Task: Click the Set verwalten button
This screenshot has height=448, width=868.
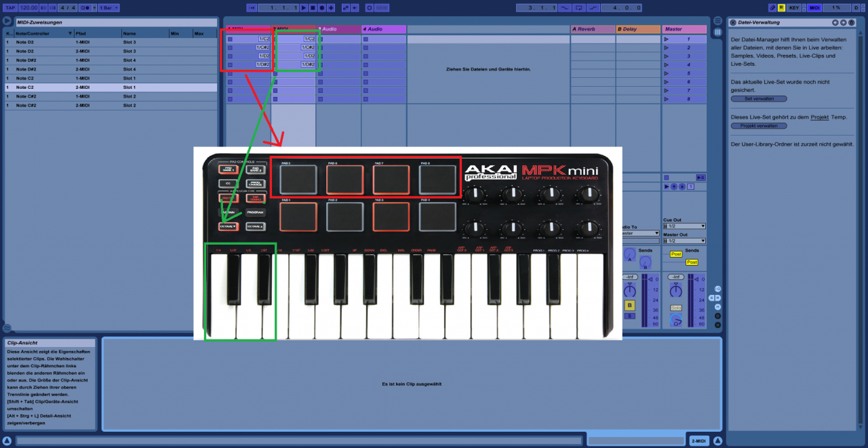Action: tap(759, 98)
